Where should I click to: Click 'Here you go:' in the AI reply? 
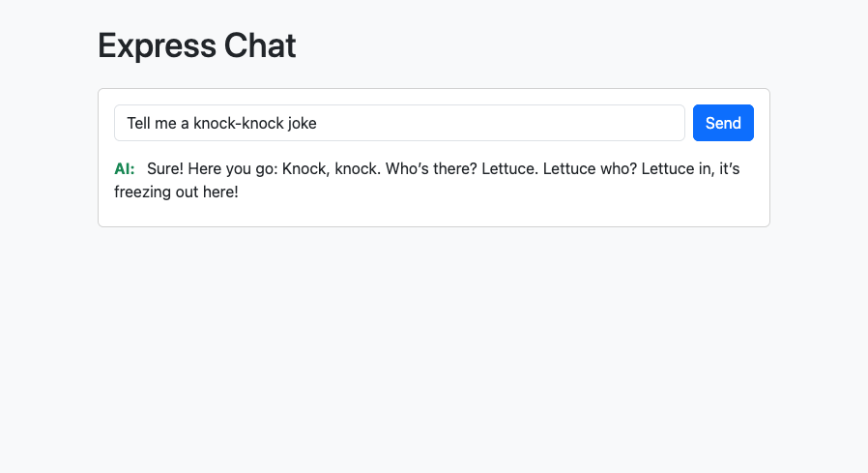pos(233,169)
